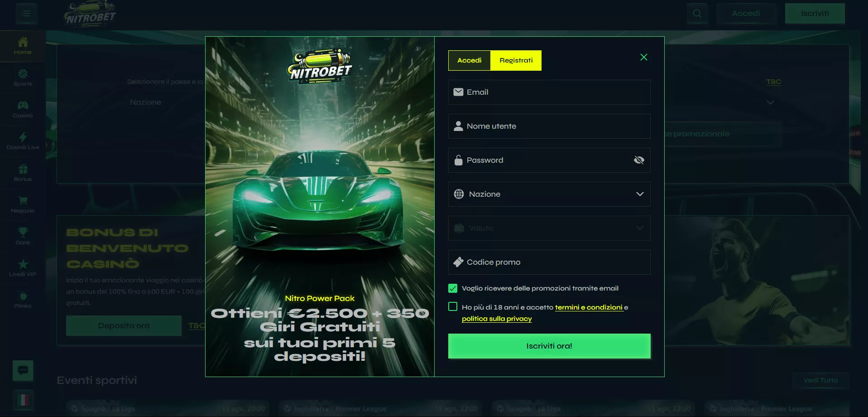Viewport: 868px width, 417px height.
Task: Open the live chat bubble icon
Action: click(23, 371)
